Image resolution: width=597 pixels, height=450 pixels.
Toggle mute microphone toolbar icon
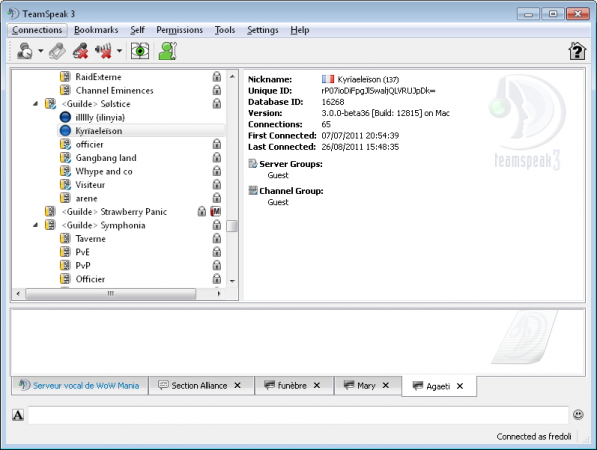(81, 51)
